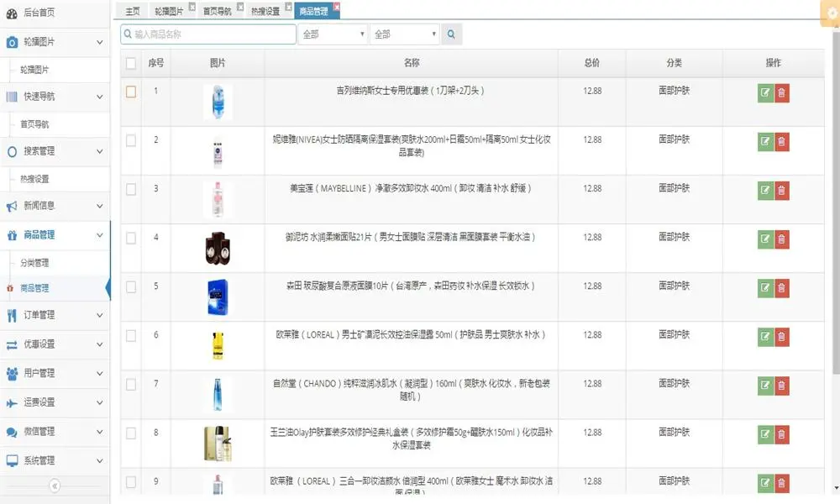Check the checkbox for row 1
Image resolution: width=840 pixels, height=504 pixels.
[x=131, y=92]
